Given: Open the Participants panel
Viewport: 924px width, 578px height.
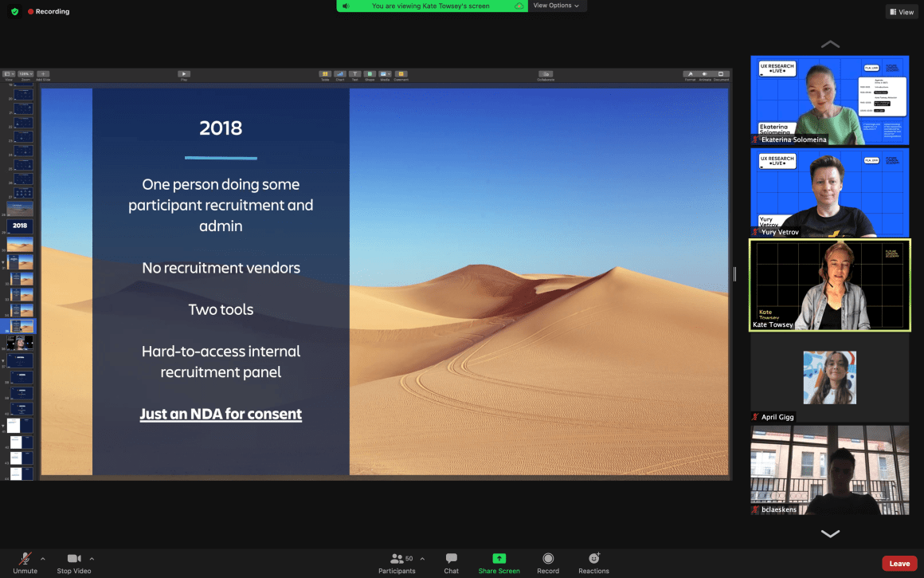Looking at the screenshot, I should coord(397,563).
